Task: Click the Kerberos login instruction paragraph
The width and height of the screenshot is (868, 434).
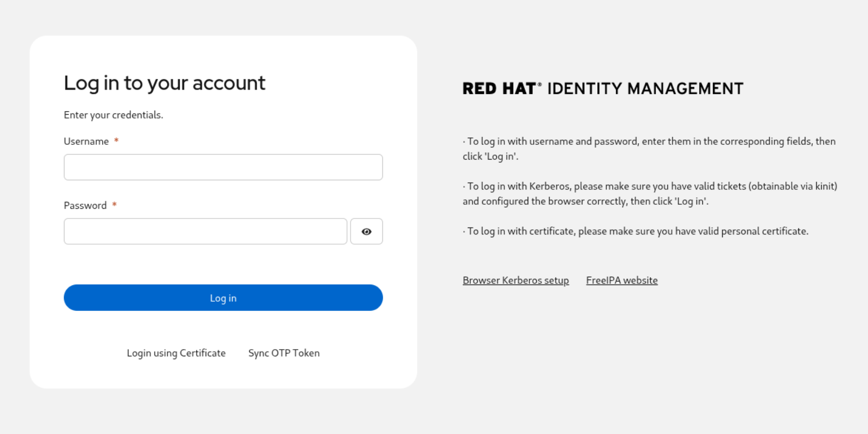Action: (649, 194)
